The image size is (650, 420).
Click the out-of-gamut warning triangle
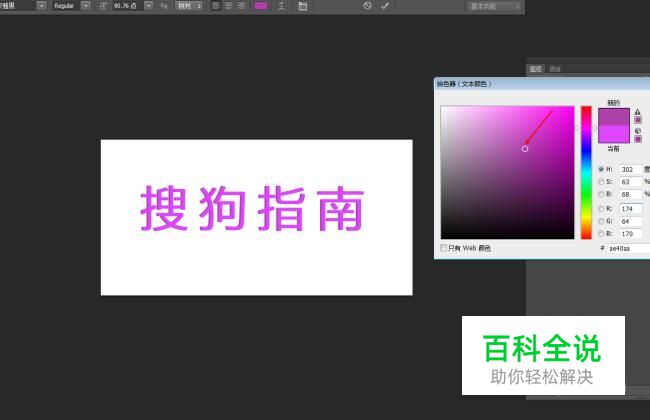point(638,112)
